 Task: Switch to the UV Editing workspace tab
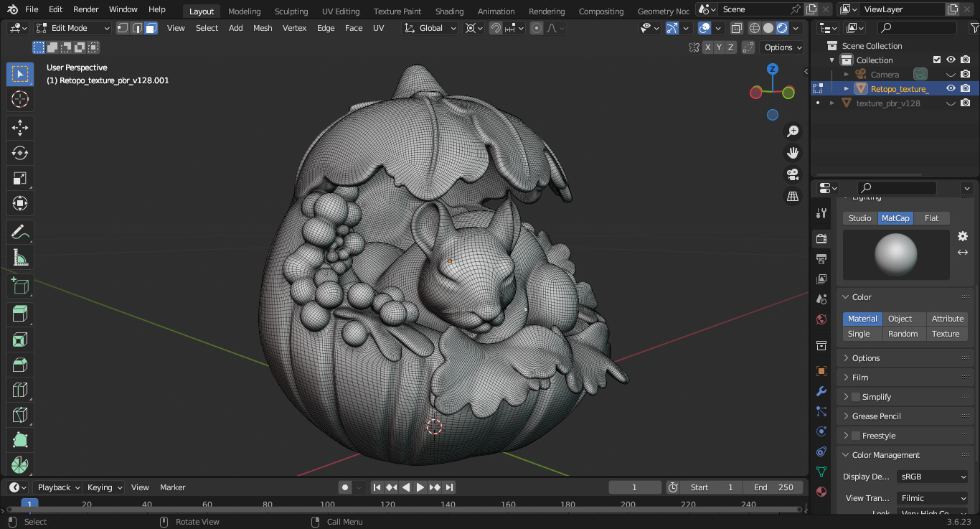point(341,11)
